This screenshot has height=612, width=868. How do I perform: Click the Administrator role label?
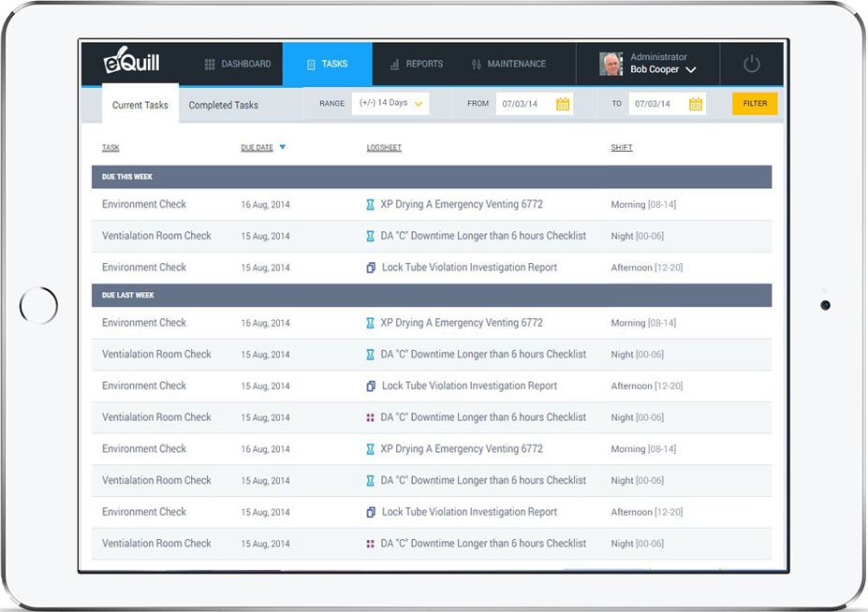[658, 57]
